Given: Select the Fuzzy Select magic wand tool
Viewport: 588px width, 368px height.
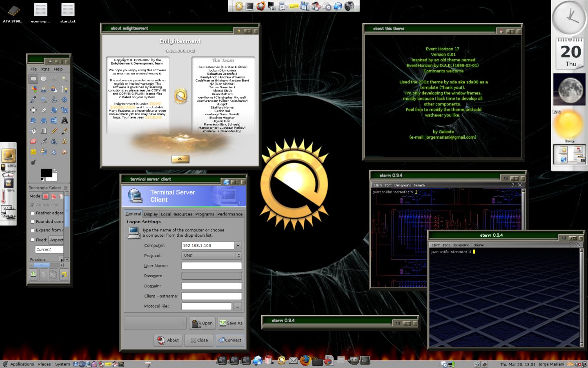Looking at the screenshot, I should (65, 79).
